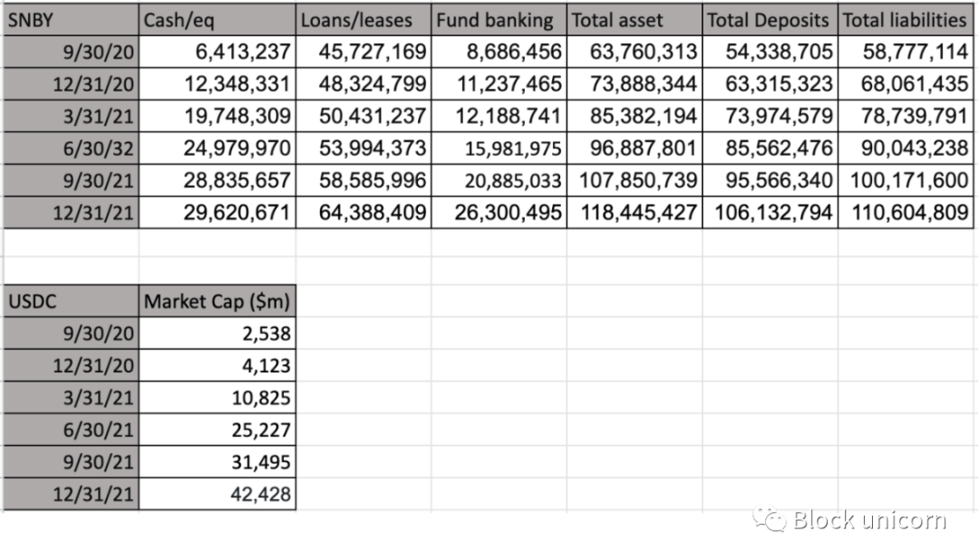Viewport: 979px width, 560px height.
Task: Click the Market Cap ($m) header cell
Action: click(218, 302)
